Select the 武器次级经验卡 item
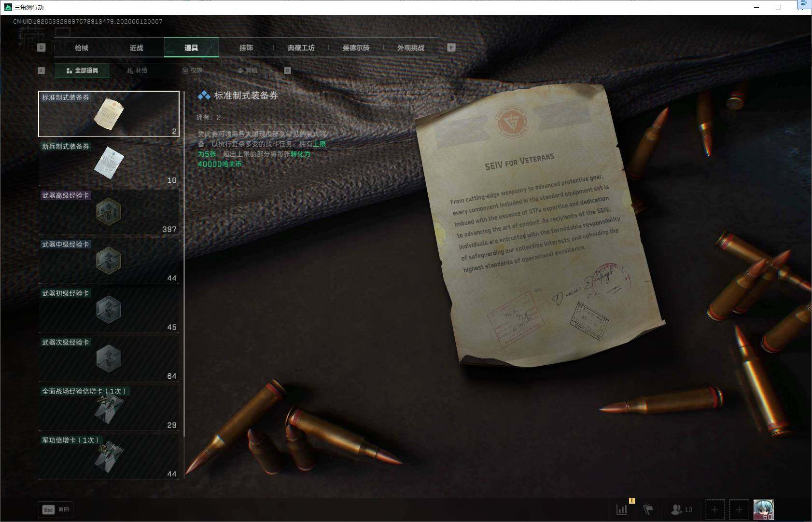 coord(109,359)
